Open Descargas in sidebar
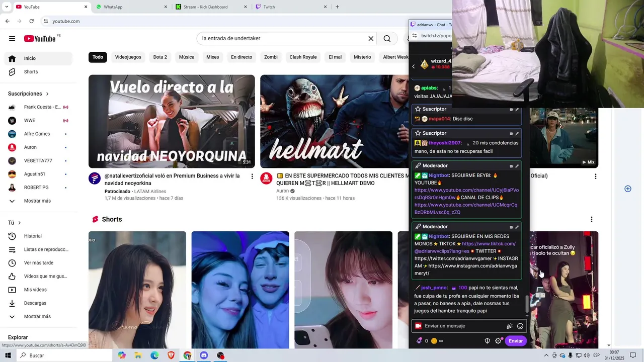Screen dimensions: 644x362 [x=38, y=303]
